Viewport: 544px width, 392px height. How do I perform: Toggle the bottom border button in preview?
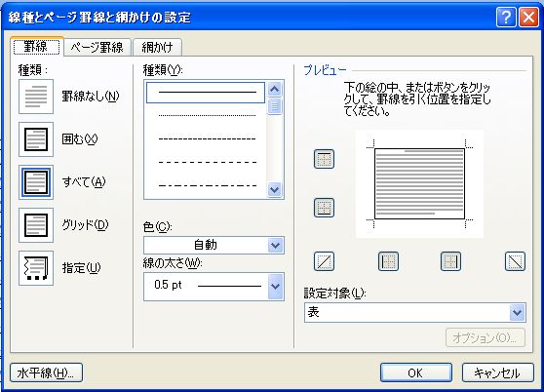point(324,208)
